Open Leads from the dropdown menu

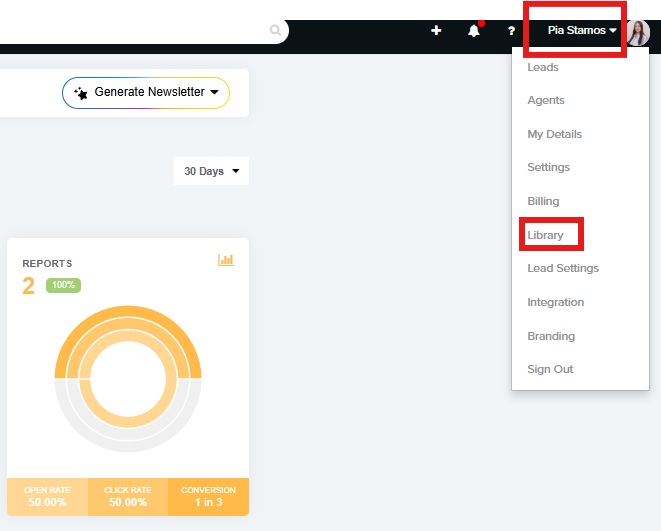tap(543, 67)
